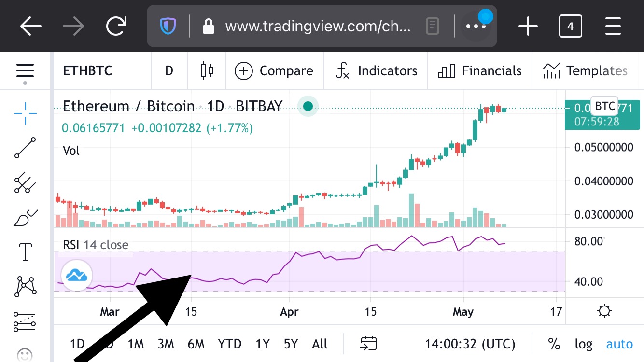
Task: Select the crosshair cursor tool
Action: click(25, 113)
